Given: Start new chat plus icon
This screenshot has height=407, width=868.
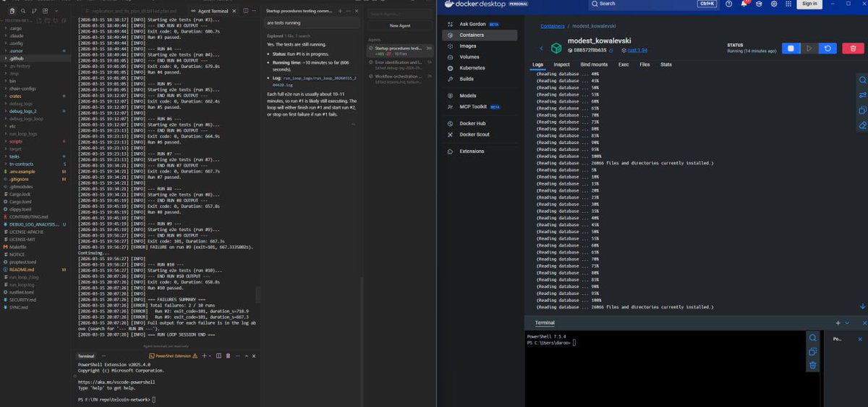Looking at the screenshot, I should pos(340,12).
